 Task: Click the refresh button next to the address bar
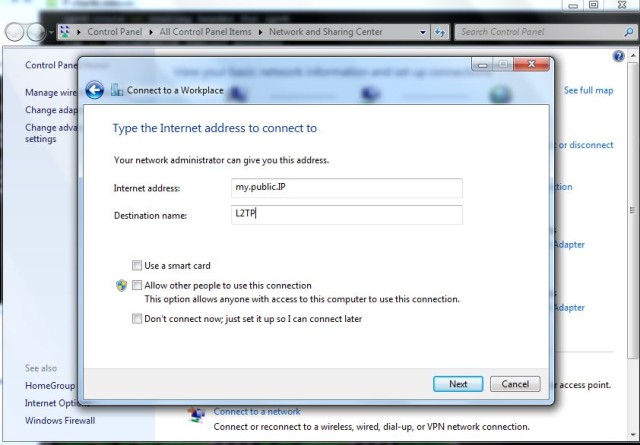(x=440, y=32)
